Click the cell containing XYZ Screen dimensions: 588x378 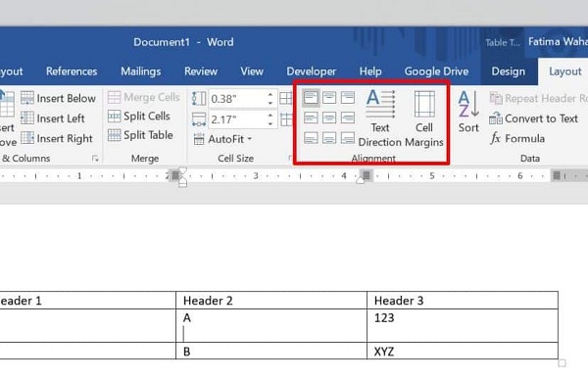click(463, 351)
